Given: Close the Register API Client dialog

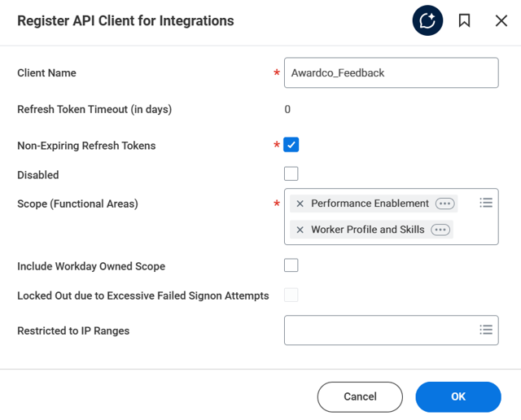Looking at the screenshot, I should (x=501, y=21).
